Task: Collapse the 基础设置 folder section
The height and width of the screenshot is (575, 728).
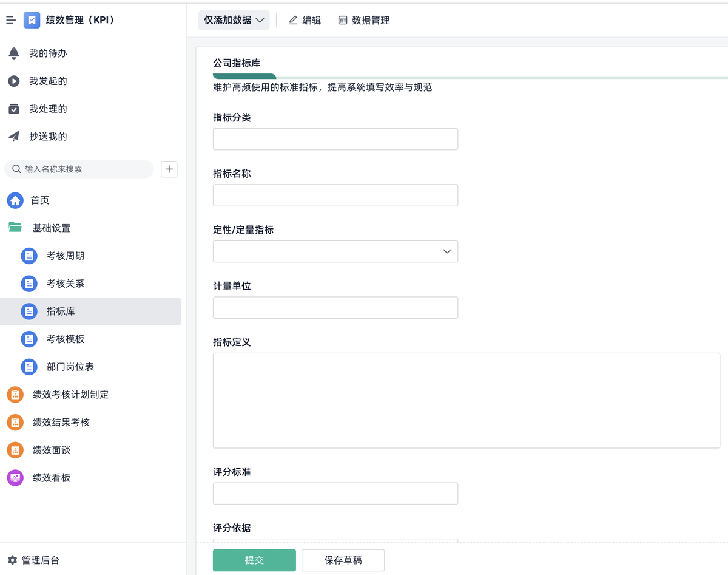Action: (x=15, y=228)
